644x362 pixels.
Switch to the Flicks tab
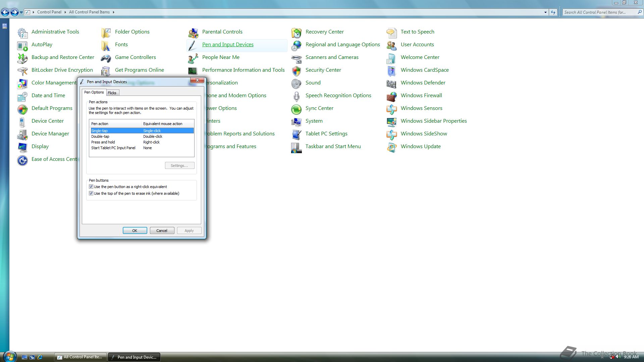[112, 93]
